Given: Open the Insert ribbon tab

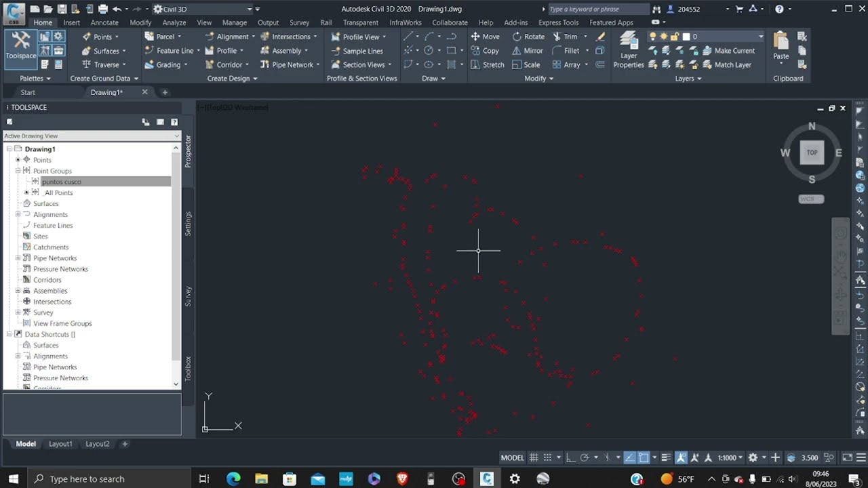Looking at the screenshot, I should pos(72,22).
